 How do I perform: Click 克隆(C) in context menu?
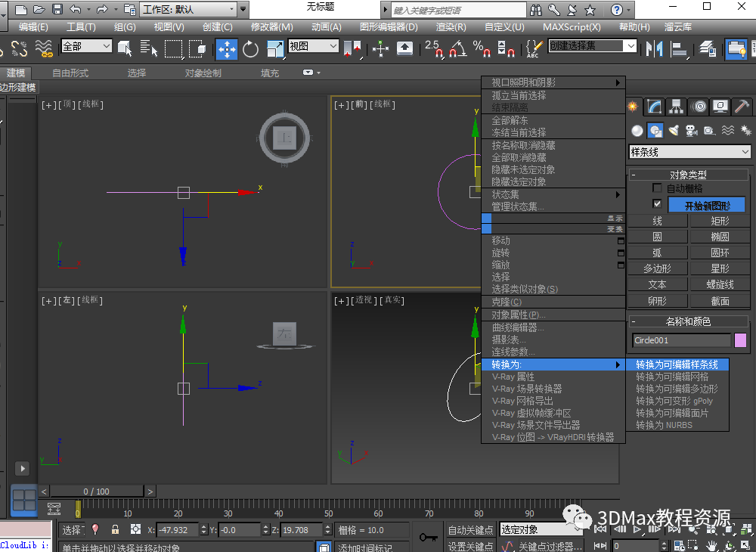(507, 302)
